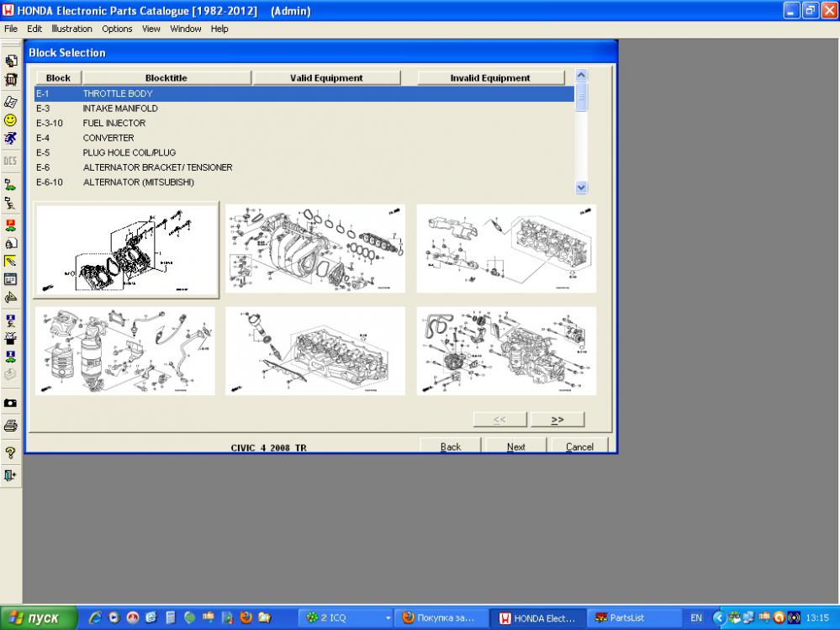
Task: Click the topmost copy-documents icon in left toolbar
Action: (10, 61)
